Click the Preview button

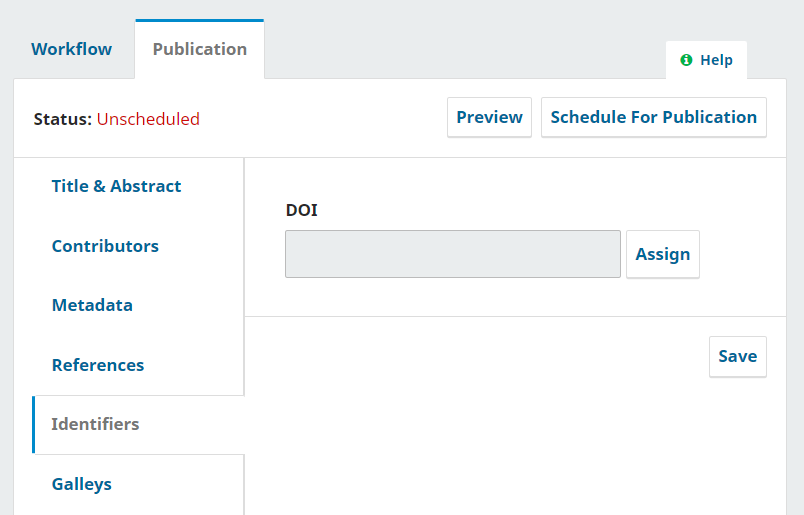pyautogui.click(x=489, y=117)
